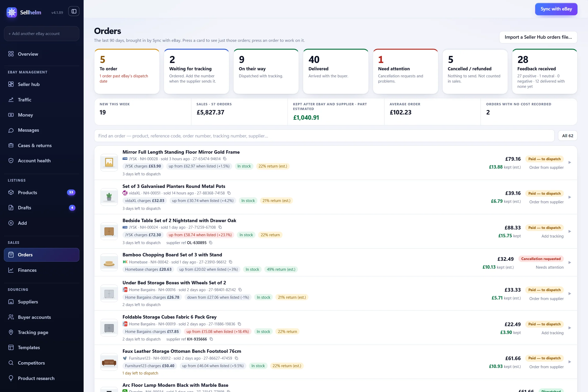Click the 49% return (est.) tag
Image resolution: width=588 pixels, height=392 pixels.
pos(281,269)
